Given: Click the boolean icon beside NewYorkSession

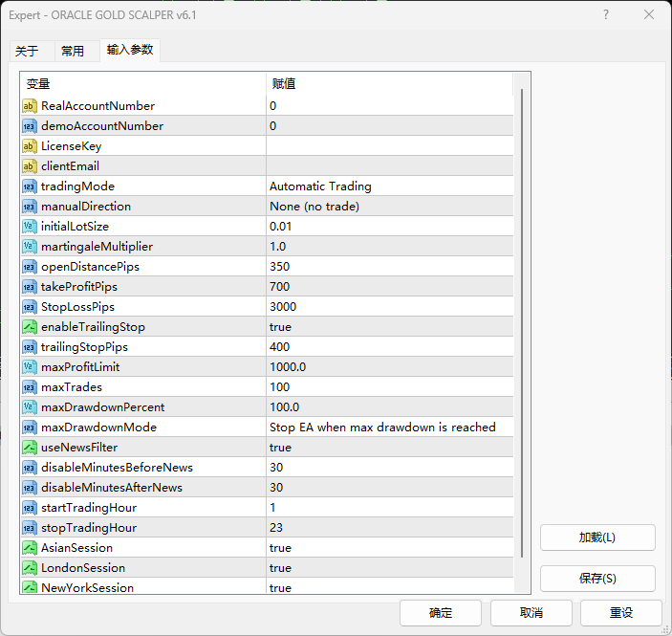Looking at the screenshot, I should pos(29,587).
